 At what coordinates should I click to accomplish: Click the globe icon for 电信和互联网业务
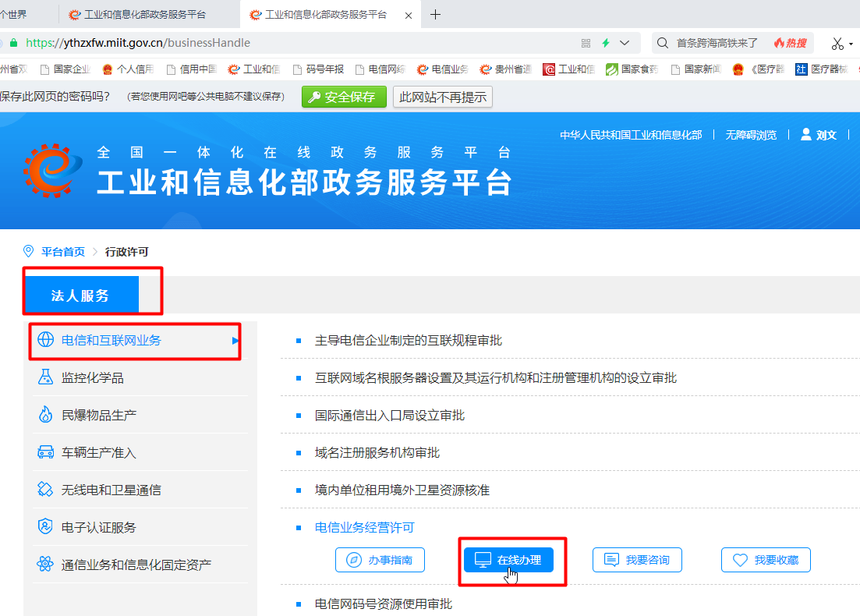tap(45, 340)
